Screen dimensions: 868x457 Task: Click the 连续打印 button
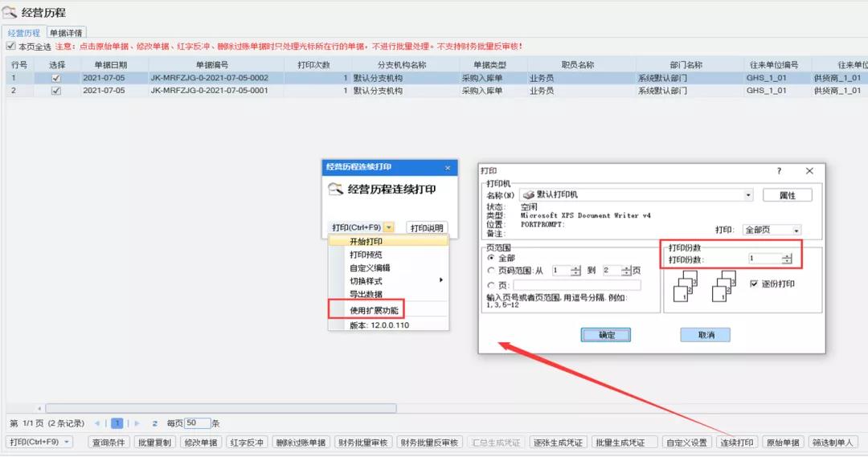(x=737, y=443)
